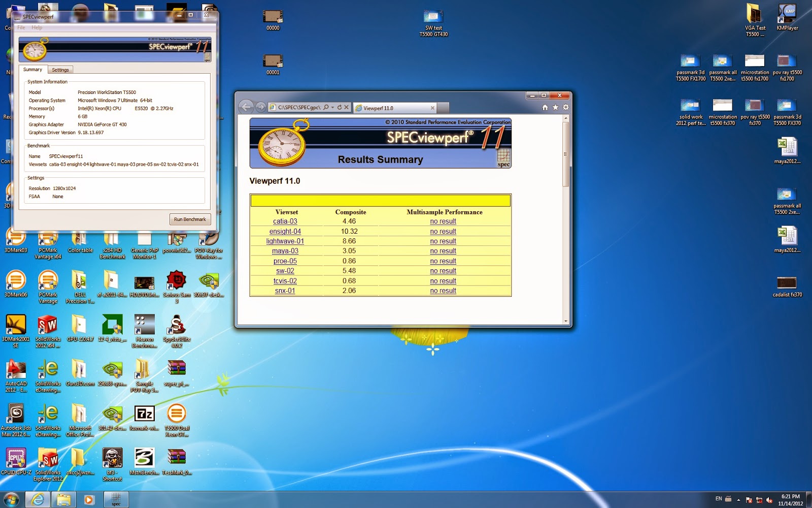Select the Summary tab in SPECviewperf
The height and width of the screenshot is (508, 812).
click(32, 69)
